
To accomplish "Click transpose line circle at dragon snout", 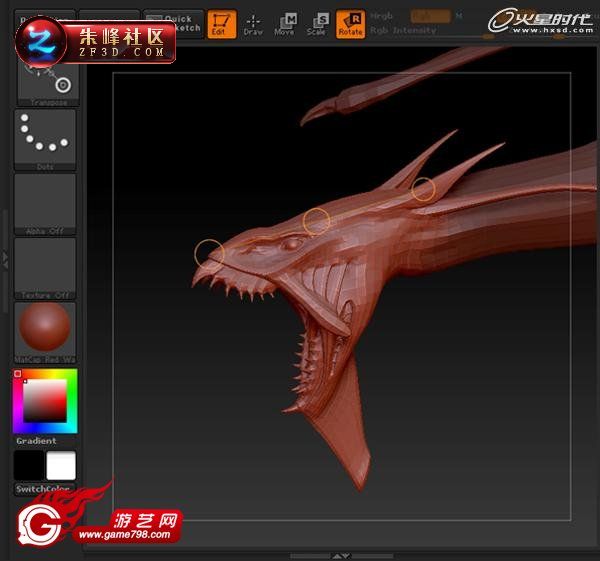I will click(x=209, y=254).
